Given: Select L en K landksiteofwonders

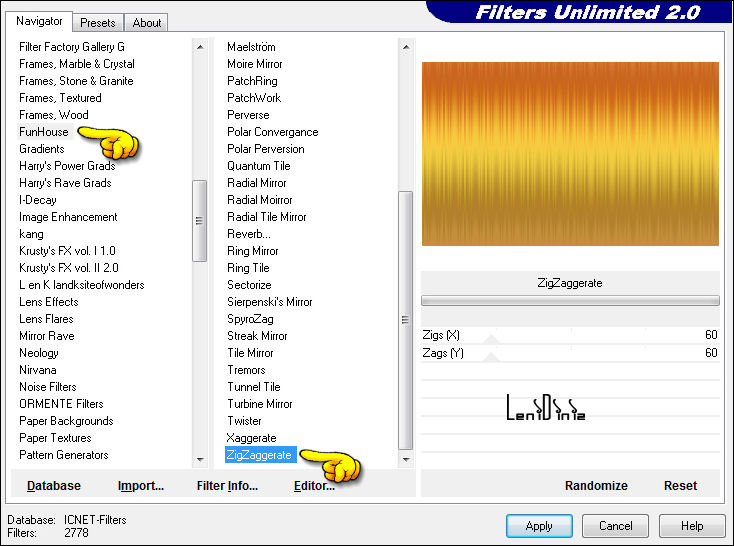Looking at the screenshot, I should coord(82,285).
